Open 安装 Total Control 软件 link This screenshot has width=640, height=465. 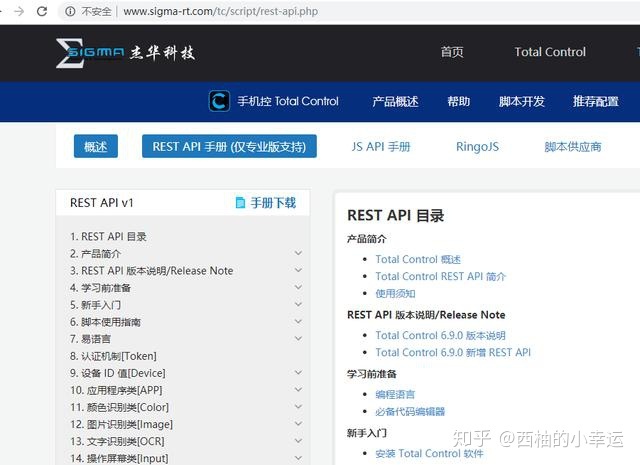[429, 454]
